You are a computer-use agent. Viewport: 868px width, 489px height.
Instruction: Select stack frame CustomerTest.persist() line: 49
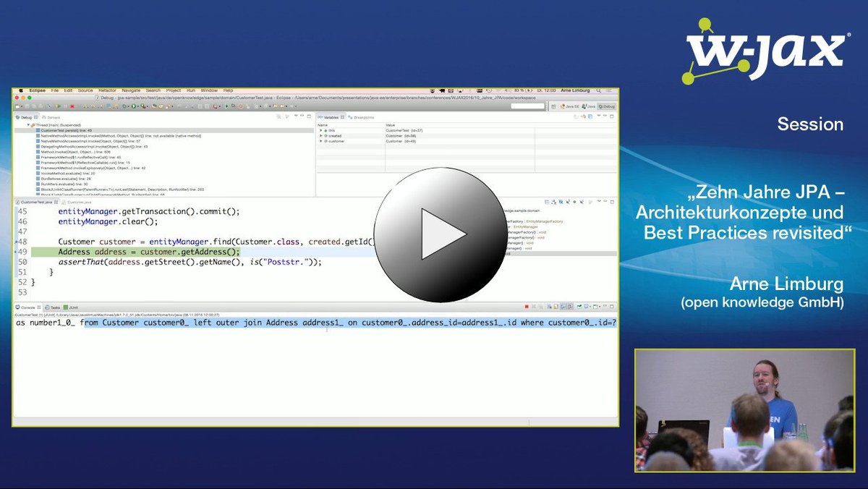[x=163, y=130]
